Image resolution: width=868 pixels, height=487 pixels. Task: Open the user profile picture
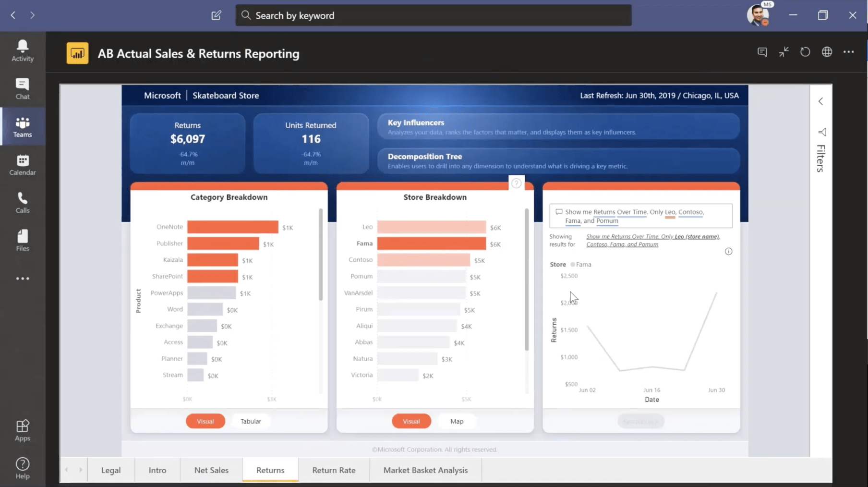[x=759, y=15]
